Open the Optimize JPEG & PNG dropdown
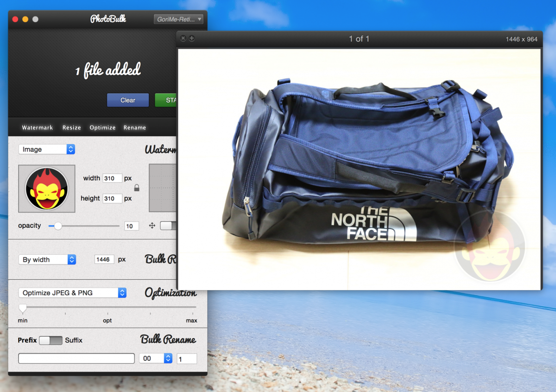This screenshot has height=392, width=556. 72,293
